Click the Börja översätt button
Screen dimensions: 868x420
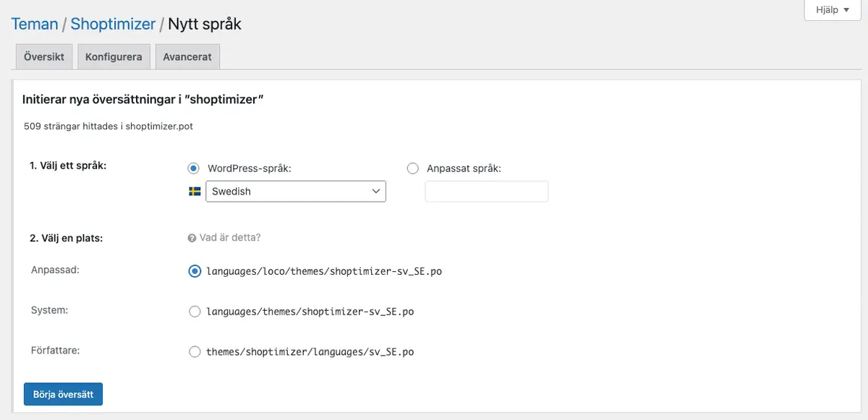coord(63,394)
